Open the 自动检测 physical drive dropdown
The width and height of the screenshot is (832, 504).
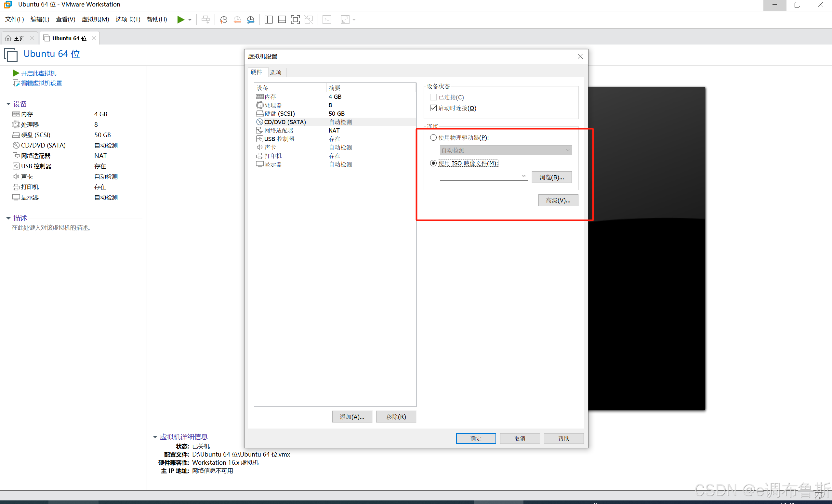(506, 150)
